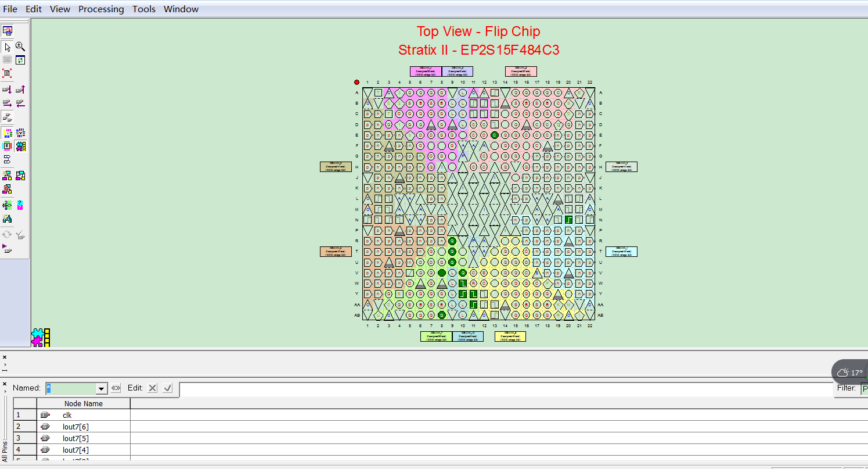Viewport: 868px width, 469px height.
Task: Click the green checkered arrows toolbar icon
Action: pos(7,205)
